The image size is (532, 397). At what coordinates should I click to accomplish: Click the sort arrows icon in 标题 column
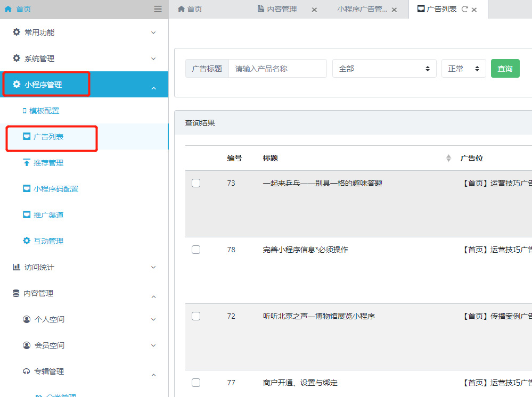[448, 158]
